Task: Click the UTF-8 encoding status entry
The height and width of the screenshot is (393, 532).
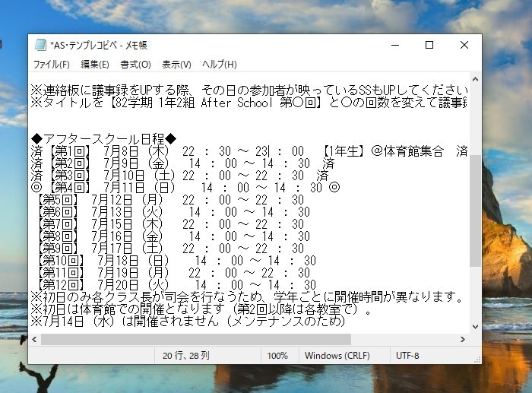Action: 407,355
